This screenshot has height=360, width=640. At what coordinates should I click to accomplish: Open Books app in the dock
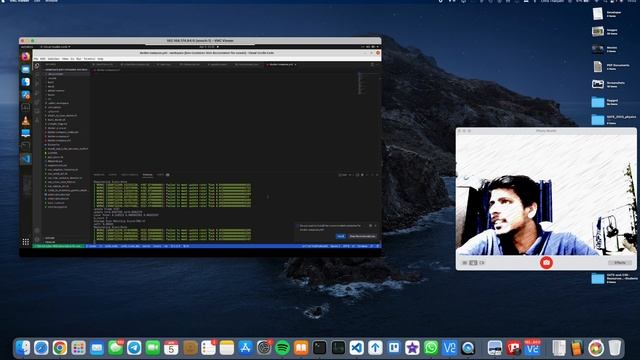(x=301, y=348)
